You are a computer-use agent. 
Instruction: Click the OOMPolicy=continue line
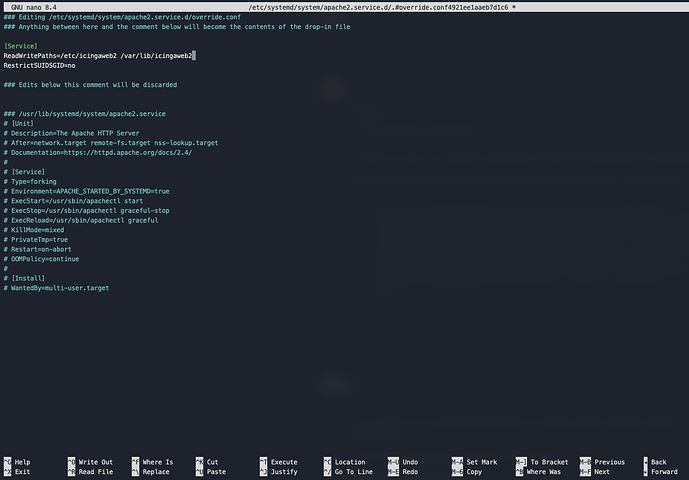tap(41, 258)
